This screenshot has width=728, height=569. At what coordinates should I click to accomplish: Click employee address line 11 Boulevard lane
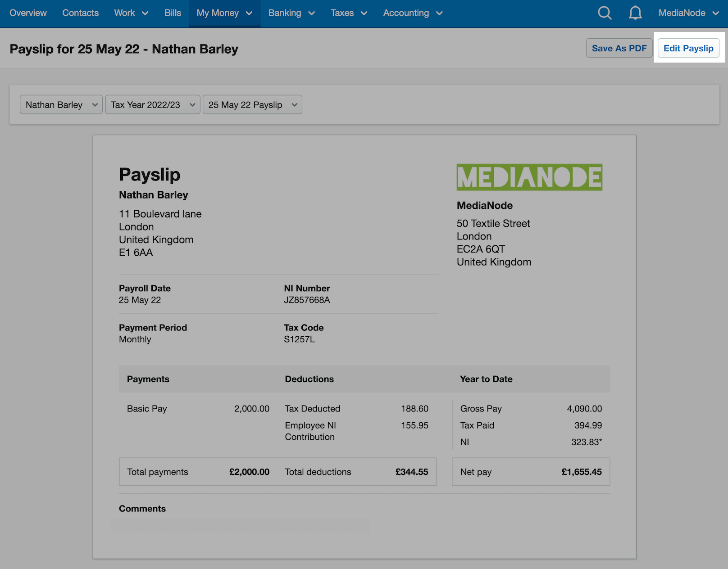(160, 214)
